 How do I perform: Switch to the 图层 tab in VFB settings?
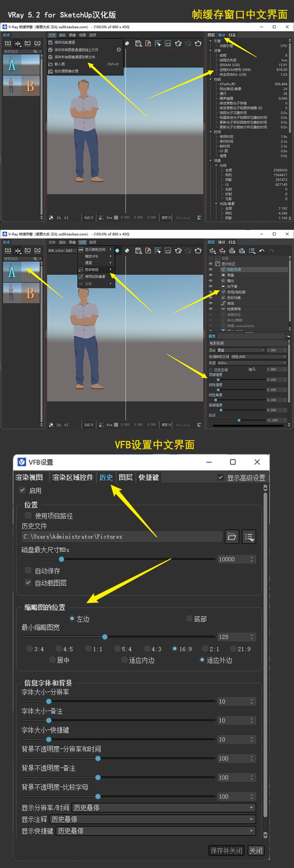(x=126, y=477)
